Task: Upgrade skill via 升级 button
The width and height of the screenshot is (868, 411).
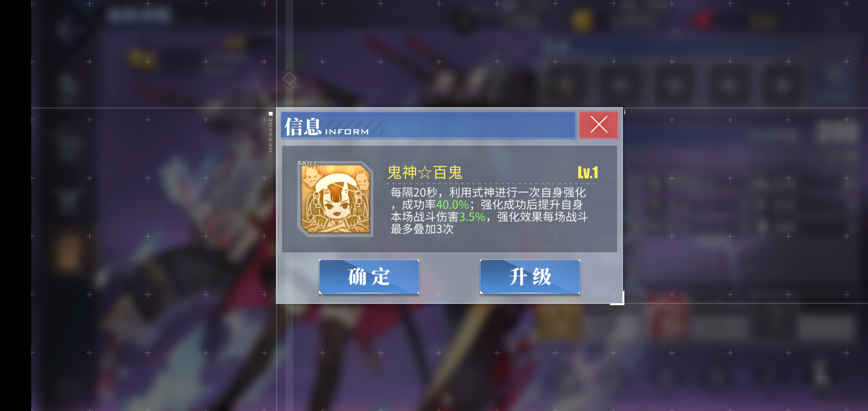Action: click(x=530, y=277)
